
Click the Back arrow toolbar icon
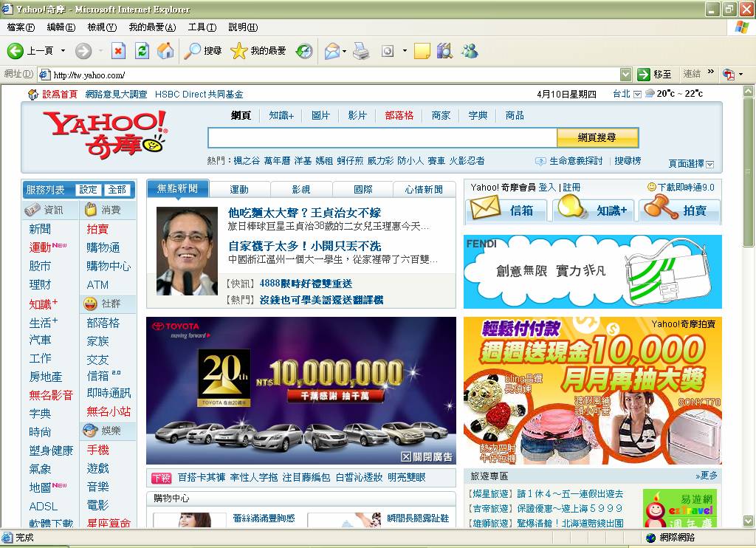pos(15,51)
